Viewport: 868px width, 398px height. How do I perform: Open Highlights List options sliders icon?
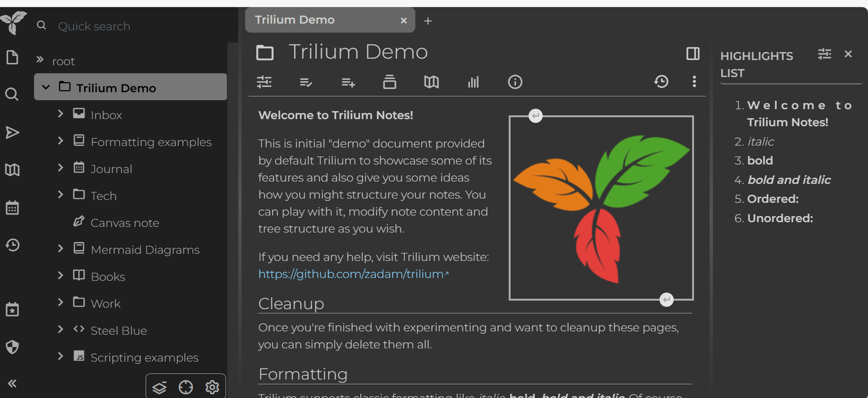click(x=825, y=54)
